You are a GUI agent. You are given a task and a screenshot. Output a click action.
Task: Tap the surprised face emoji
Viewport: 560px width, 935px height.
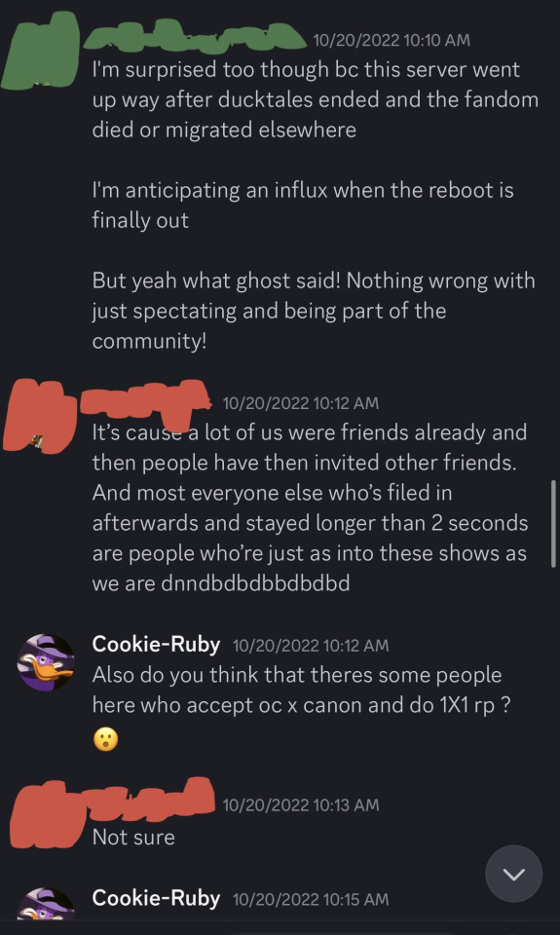point(105,740)
